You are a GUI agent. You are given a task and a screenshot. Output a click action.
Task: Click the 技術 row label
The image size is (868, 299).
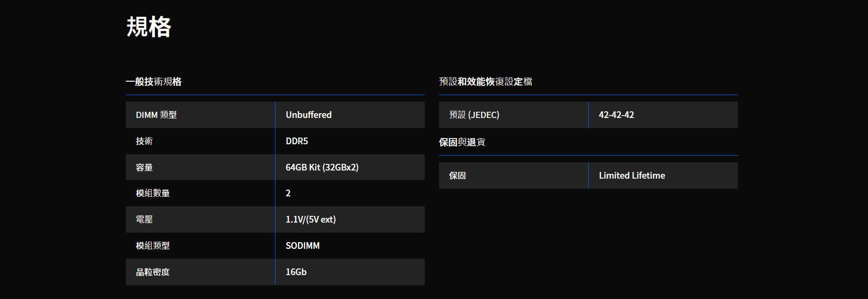click(144, 141)
